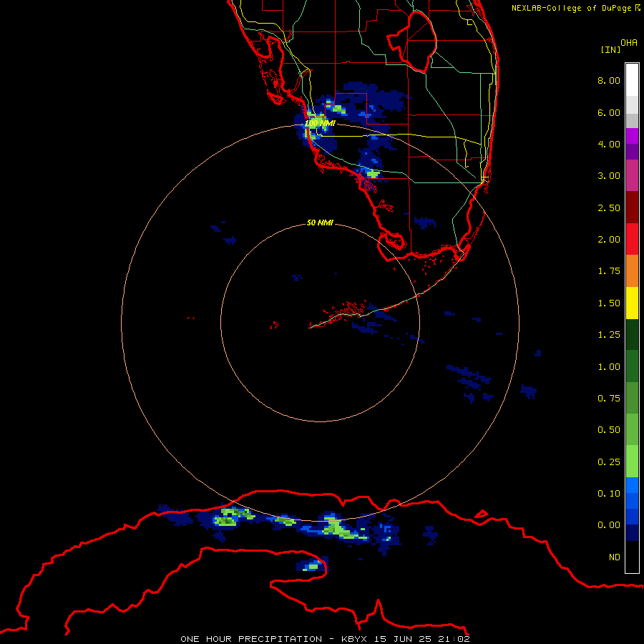Click the 1.75 legend value

[x=609, y=271]
